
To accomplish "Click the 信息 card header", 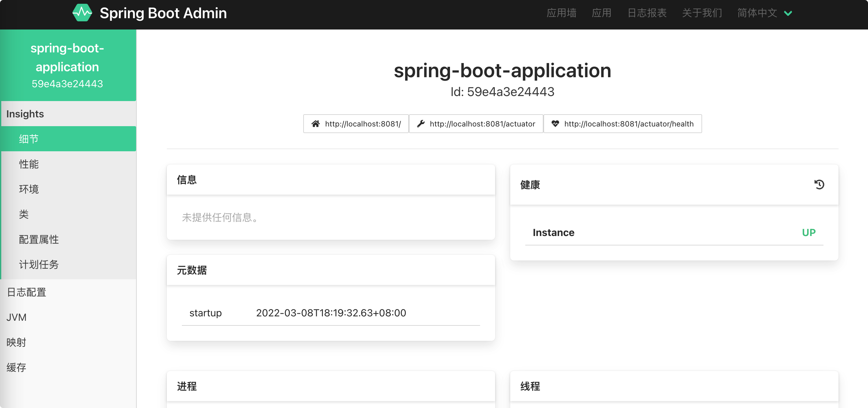I will (x=331, y=180).
